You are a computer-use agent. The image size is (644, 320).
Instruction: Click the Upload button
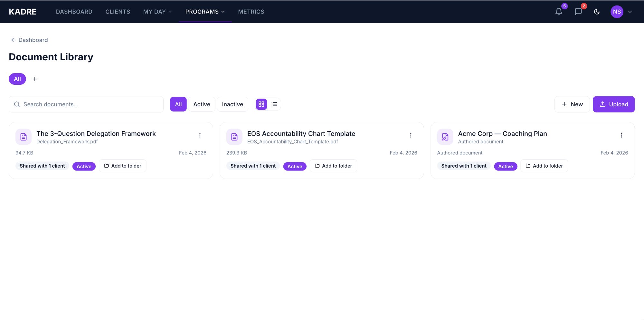point(613,104)
